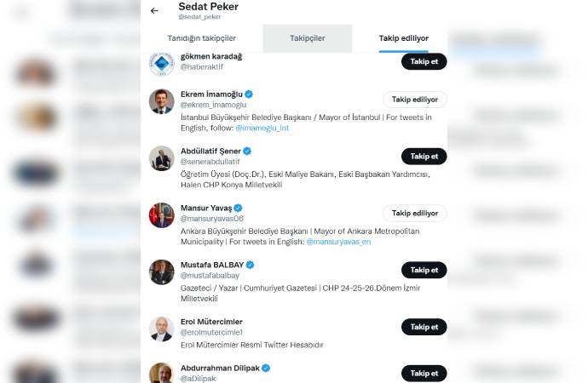Click the verified badge next to Mansur Yavaş
This screenshot has width=588, height=383.
239,208
